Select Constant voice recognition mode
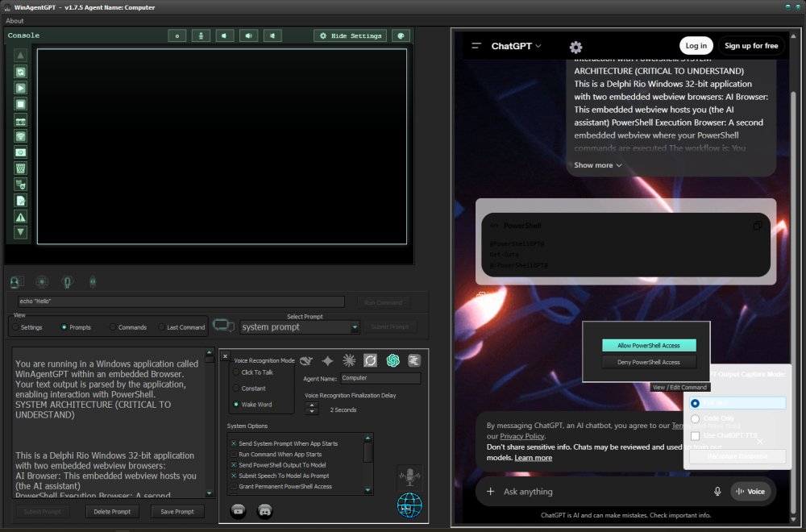The image size is (806, 532). pyautogui.click(x=236, y=389)
